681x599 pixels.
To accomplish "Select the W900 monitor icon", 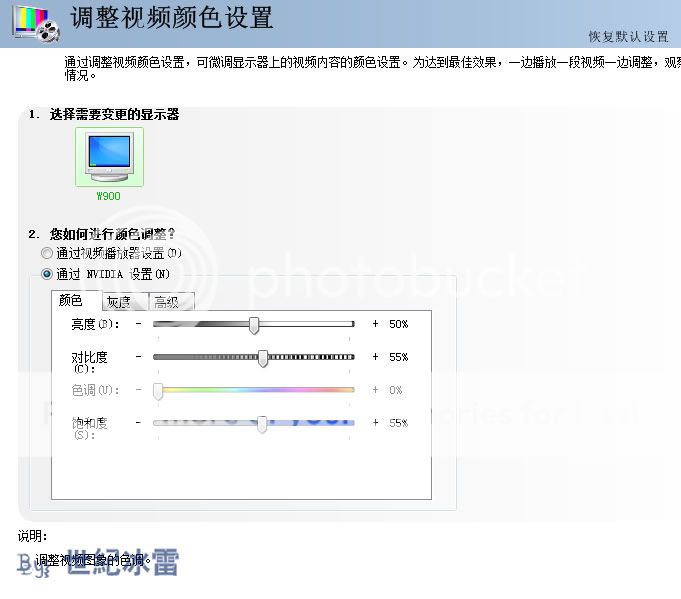I will 109,157.
